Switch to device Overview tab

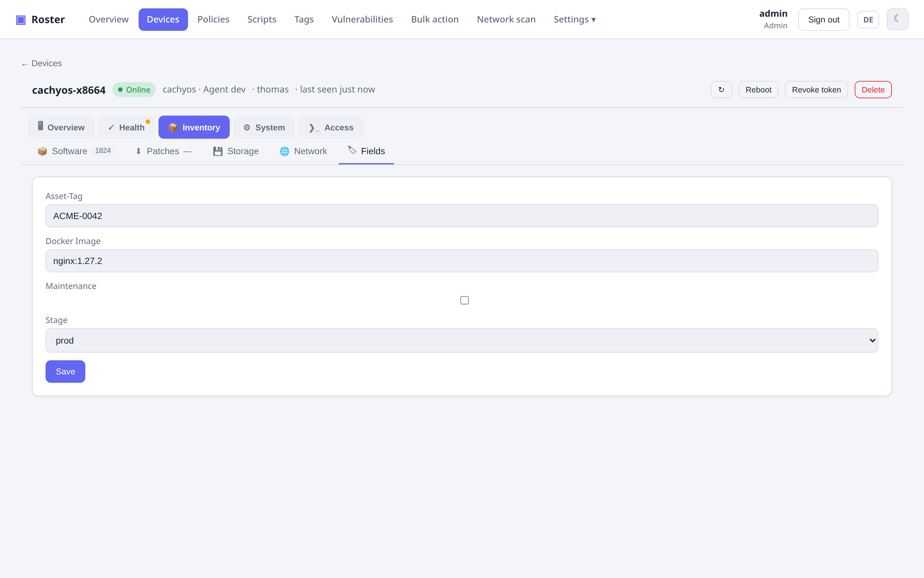tap(61, 127)
